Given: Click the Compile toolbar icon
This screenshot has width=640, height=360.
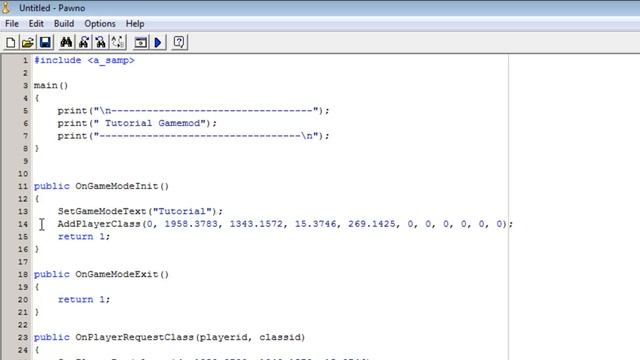Looking at the screenshot, I should 141,42.
